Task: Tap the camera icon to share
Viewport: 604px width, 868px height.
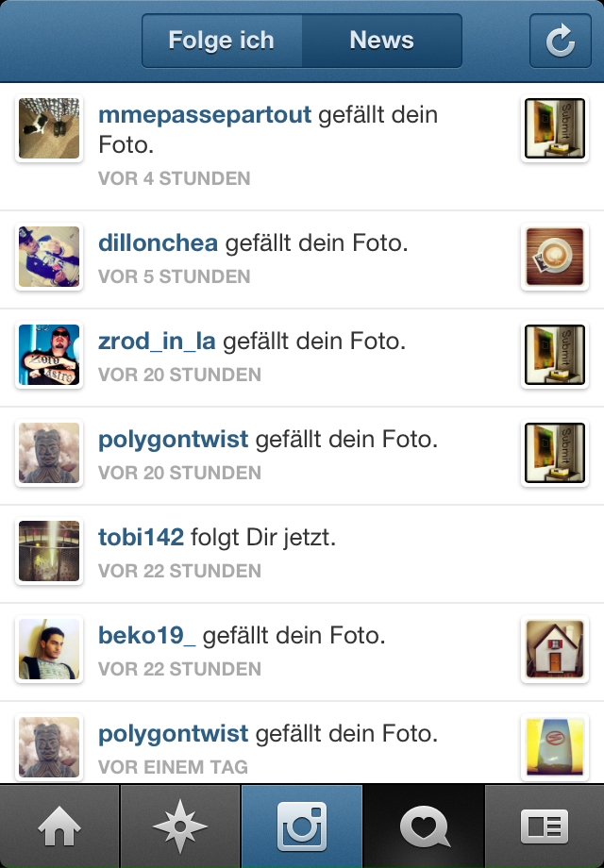Action: pyautogui.click(x=302, y=826)
